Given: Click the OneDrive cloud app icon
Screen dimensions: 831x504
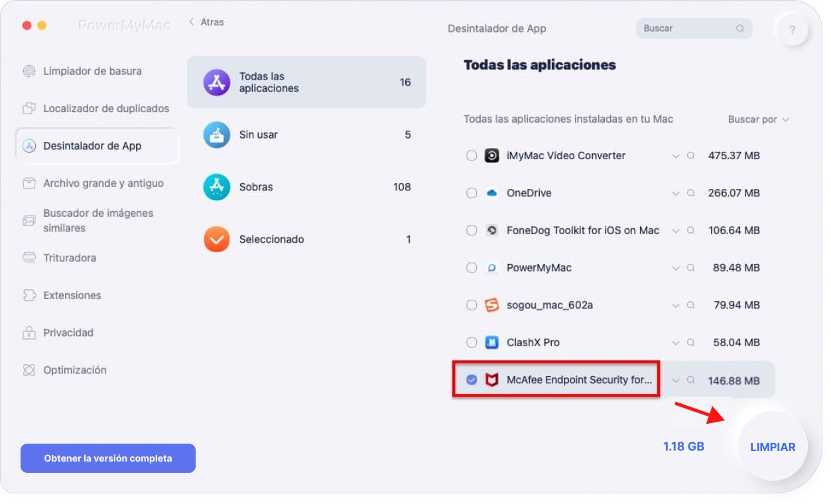Looking at the screenshot, I should click(491, 193).
